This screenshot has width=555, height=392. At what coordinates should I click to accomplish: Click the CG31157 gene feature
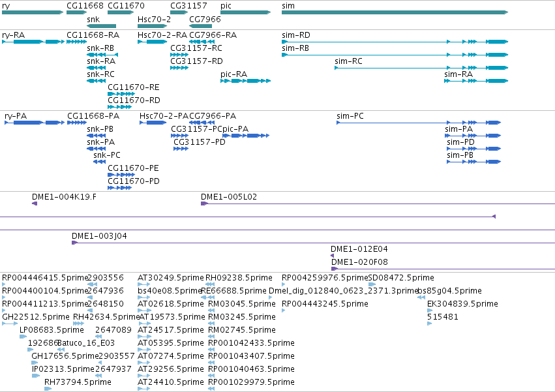click(x=179, y=12)
